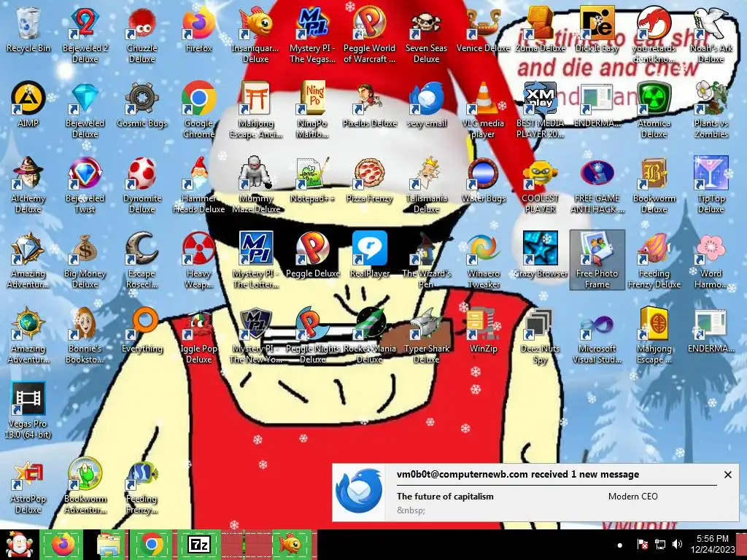This screenshot has height=560, width=747.
Task: Launch Firefox from the desktop shortcut
Action: pos(198,30)
